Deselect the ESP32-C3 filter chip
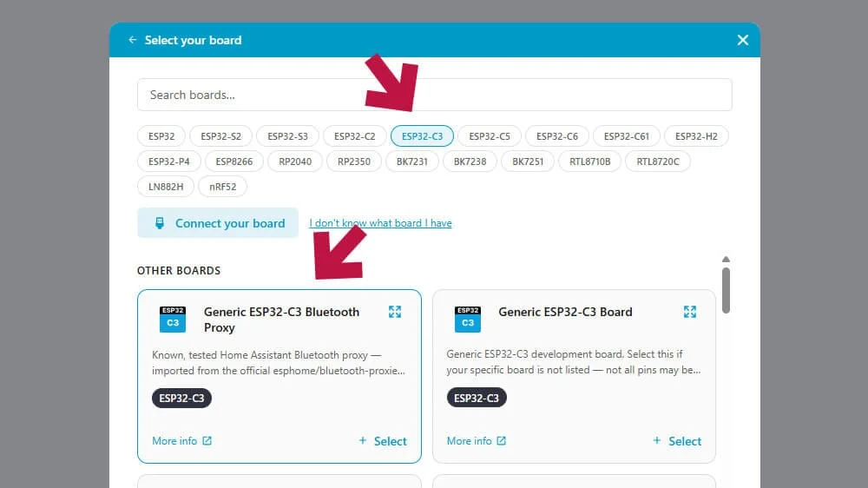 [x=422, y=136]
